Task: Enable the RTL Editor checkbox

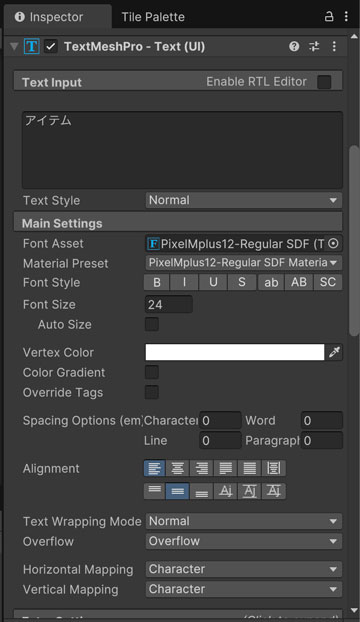Action: (324, 82)
